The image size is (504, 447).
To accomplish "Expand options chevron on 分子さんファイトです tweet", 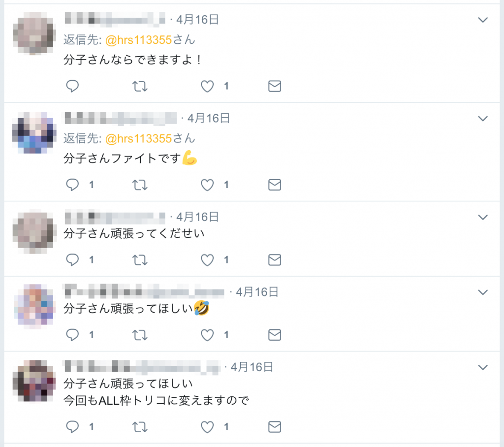I will pos(483,119).
